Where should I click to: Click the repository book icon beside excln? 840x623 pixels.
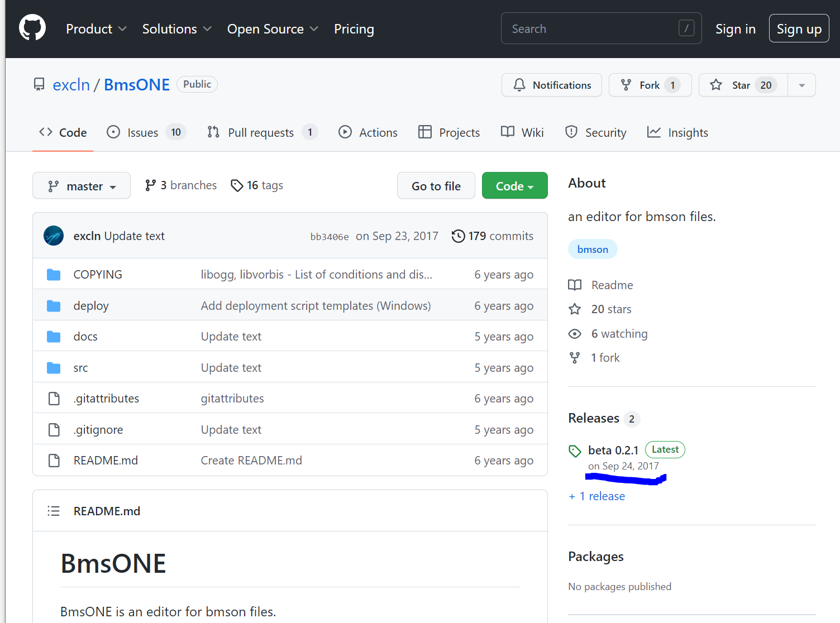tap(39, 84)
